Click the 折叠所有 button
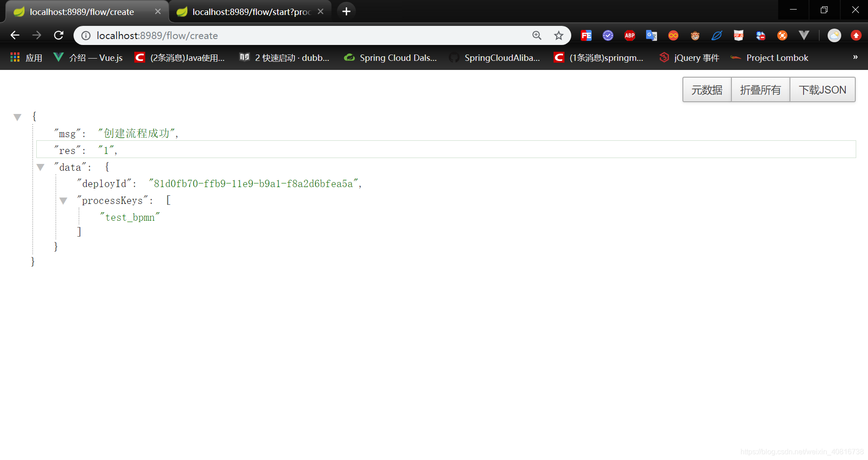 pos(760,90)
